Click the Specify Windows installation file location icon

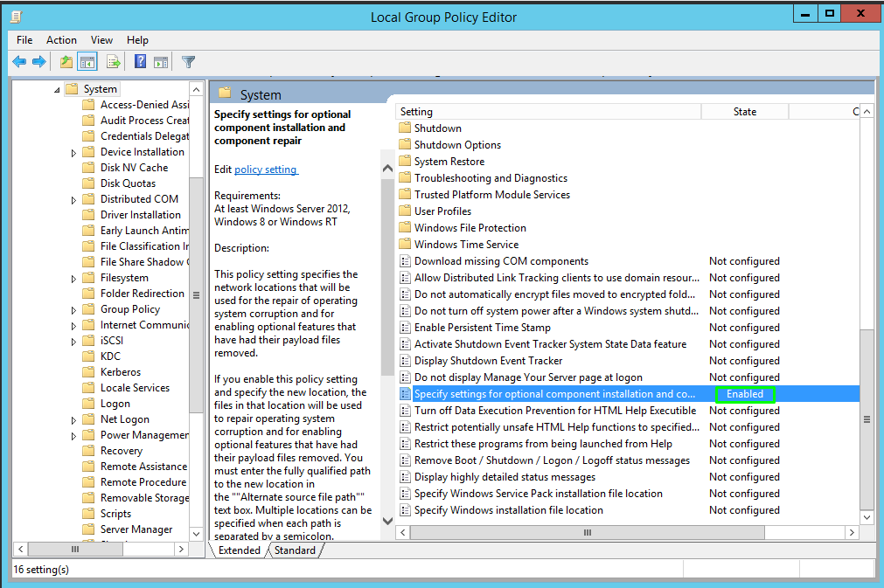click(405, 509)
